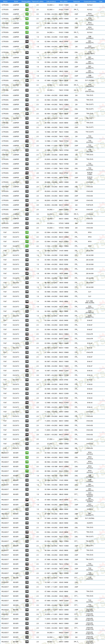The image size is (105, 644).
Task: Click diesel ON icon in Citroen Jumper 01.1999 D9B row
Action: 27,76
